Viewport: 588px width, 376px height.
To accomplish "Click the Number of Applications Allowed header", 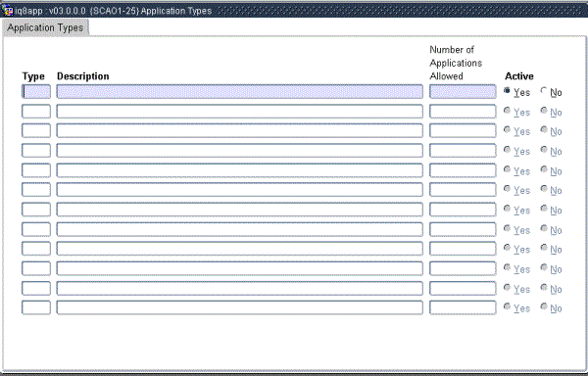I will point(456,63).
